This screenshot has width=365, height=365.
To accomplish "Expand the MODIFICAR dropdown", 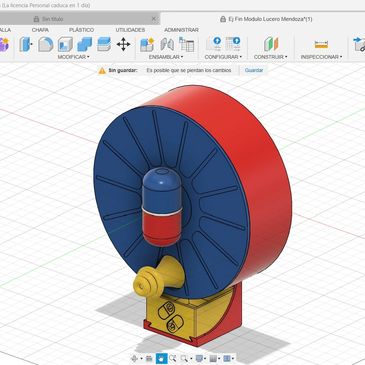I will [x=73, y=57].
